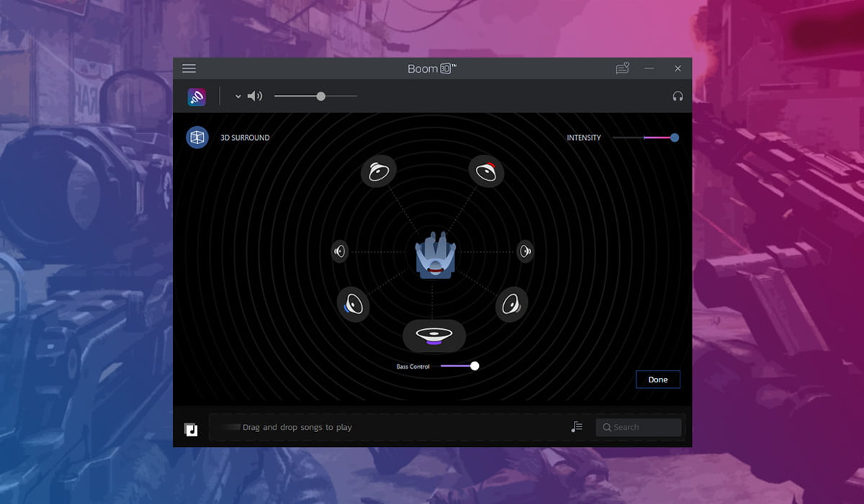Click the main volume slider knob

point(320,96)
